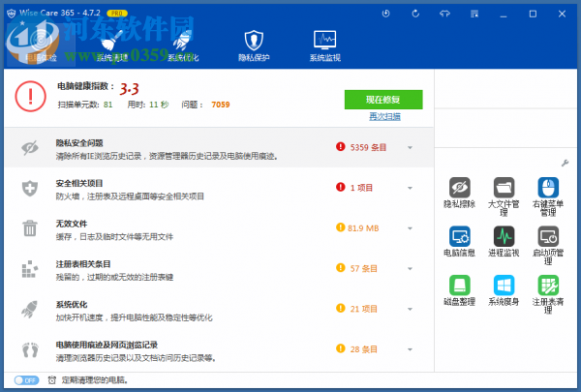Click the green 现在修复 button
The width and height of the screenshot is (581, 392).
(383, 100)
